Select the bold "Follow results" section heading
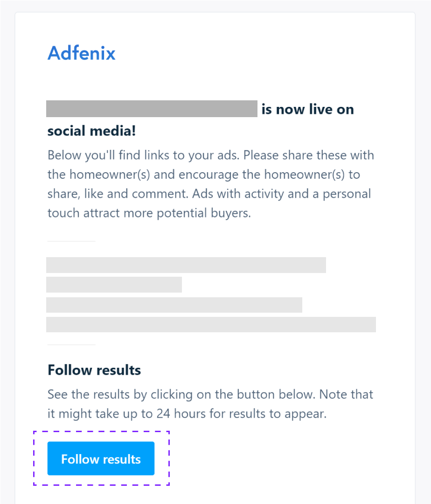This screenshot has height=504, width=431. pos(94,370)
